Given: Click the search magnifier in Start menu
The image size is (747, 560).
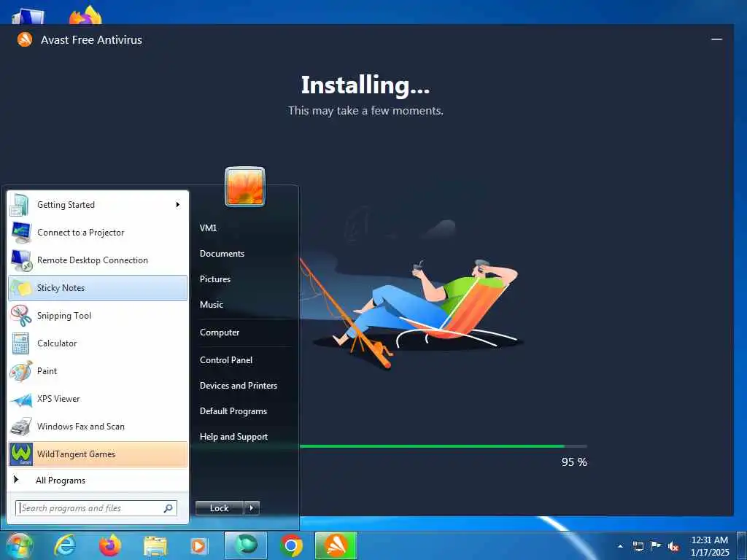Looking at the screenshot, I should click(169, 508).
